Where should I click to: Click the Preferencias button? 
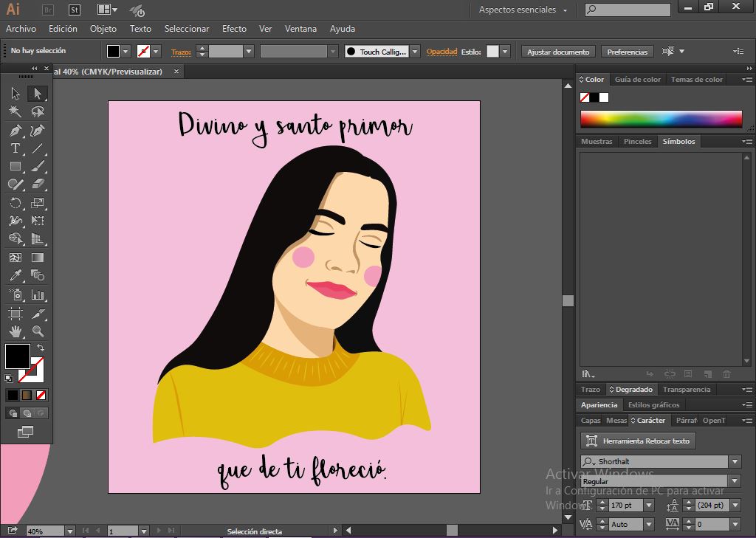coord(628,52)
